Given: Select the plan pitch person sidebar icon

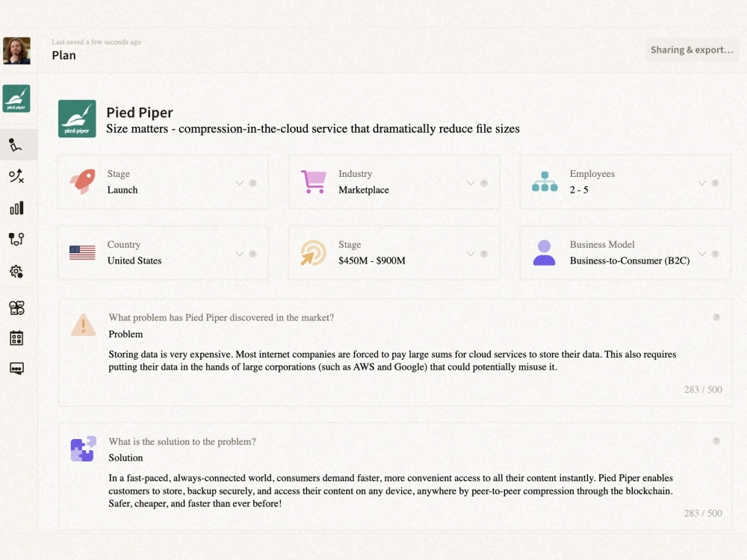Looking at the screenshot, I should [16, 145].
